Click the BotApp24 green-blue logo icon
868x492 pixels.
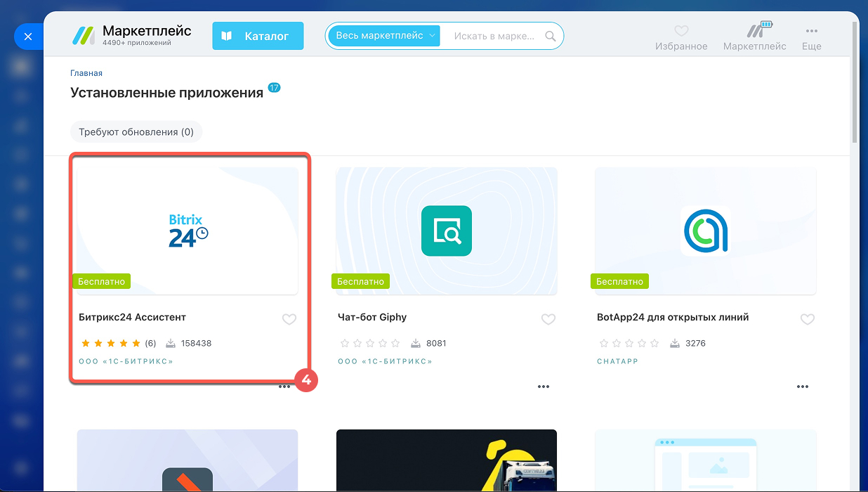coord(706,231)
